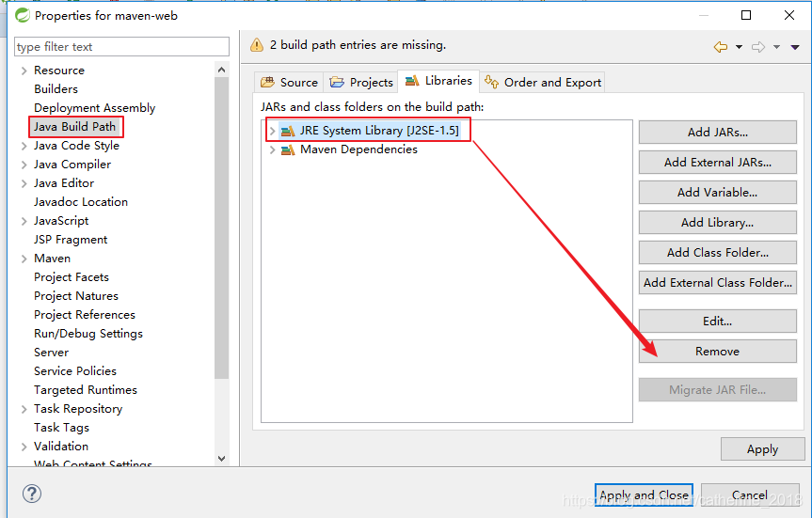
Task: Select Deployment Assembly in the tree
Action: pyautogui.click(x=95, y=107)
